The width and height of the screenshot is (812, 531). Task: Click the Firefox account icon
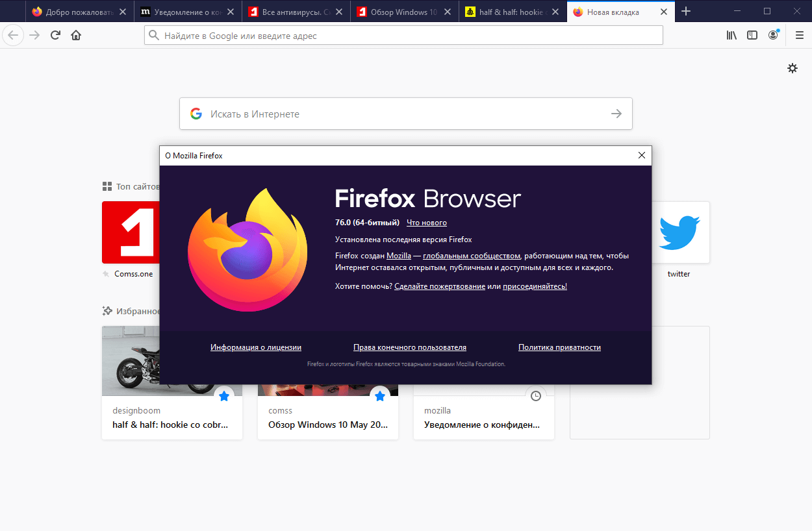[773, 35]
